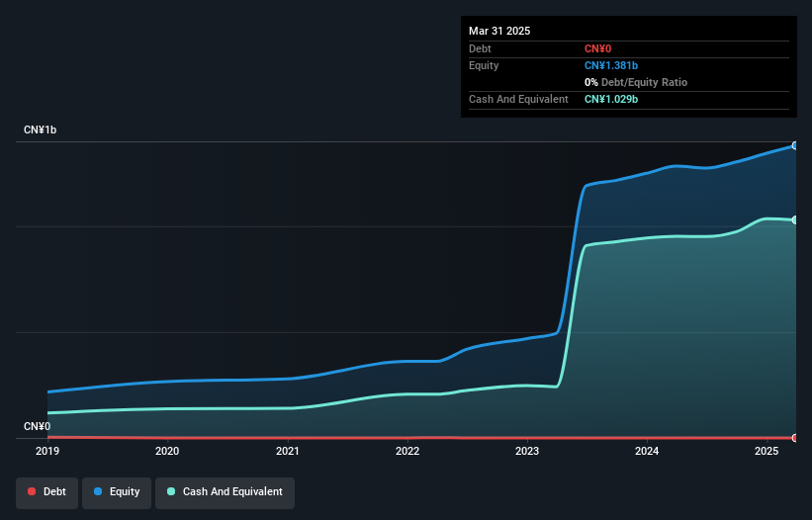Click the teal Cash endpoint marker on chart
The height and width of the screenshot is (520, 812).
[794, 219]
